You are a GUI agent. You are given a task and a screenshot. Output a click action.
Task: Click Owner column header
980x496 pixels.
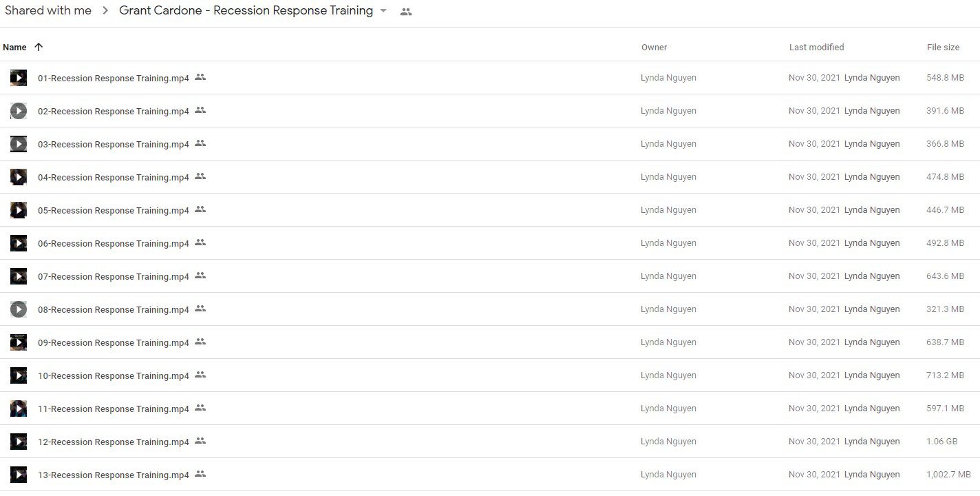coord(654,48)
